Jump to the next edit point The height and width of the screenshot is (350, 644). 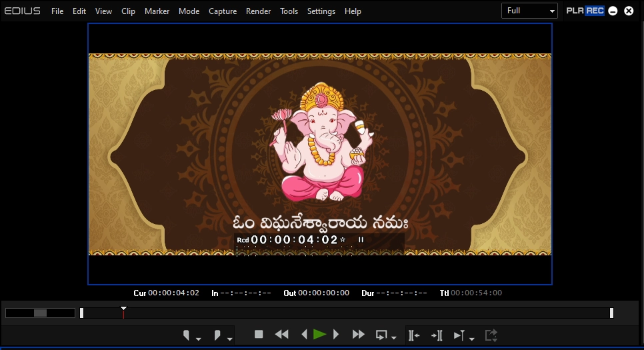(437, 335)
